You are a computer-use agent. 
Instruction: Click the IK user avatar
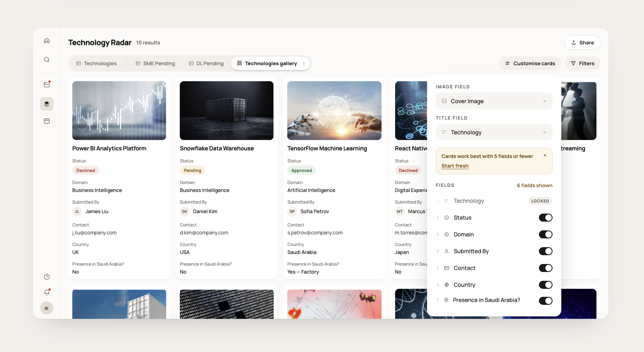(x=47, y=308)
